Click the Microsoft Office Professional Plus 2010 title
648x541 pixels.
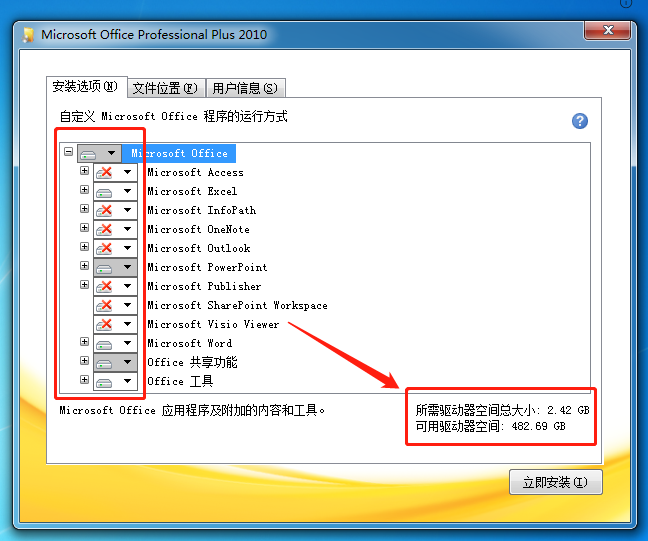click(x=154, y=35)
